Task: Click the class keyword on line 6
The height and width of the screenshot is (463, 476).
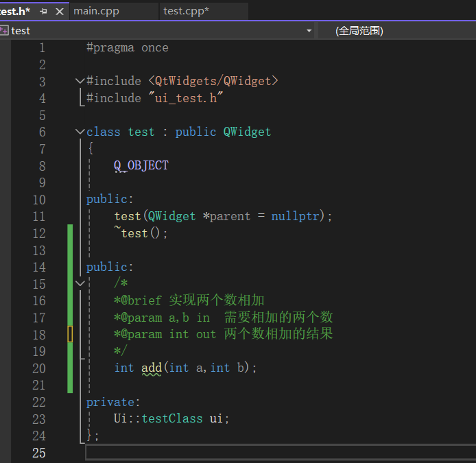Action: [103, 132]
